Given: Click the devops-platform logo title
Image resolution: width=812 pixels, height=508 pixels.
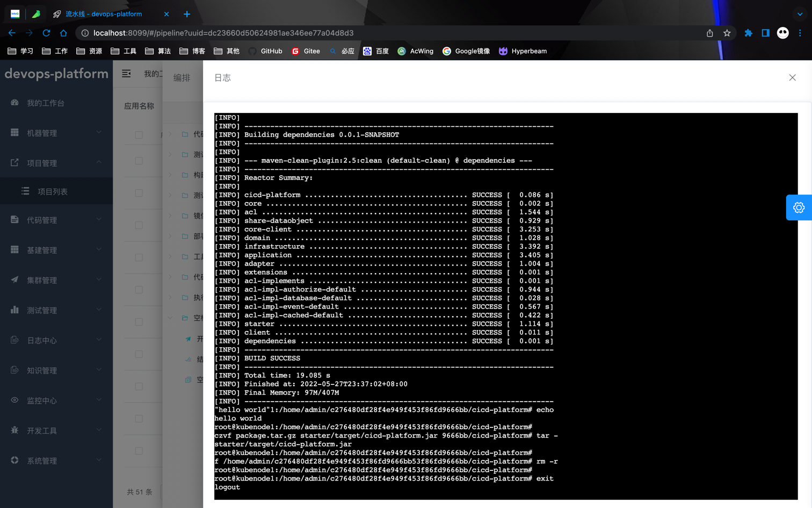Looking at the screenshot, I should click(x=56, y=74).
